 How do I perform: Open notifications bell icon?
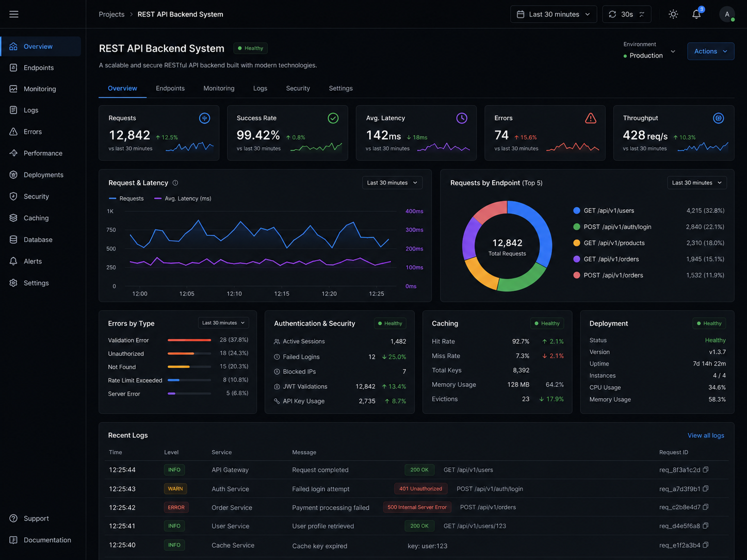tap(696, 14)
